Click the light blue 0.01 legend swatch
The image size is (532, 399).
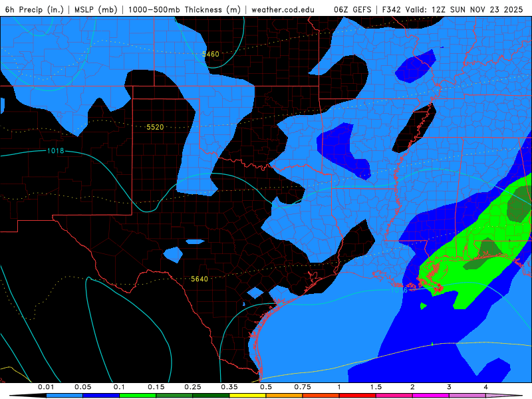point(65,396)
